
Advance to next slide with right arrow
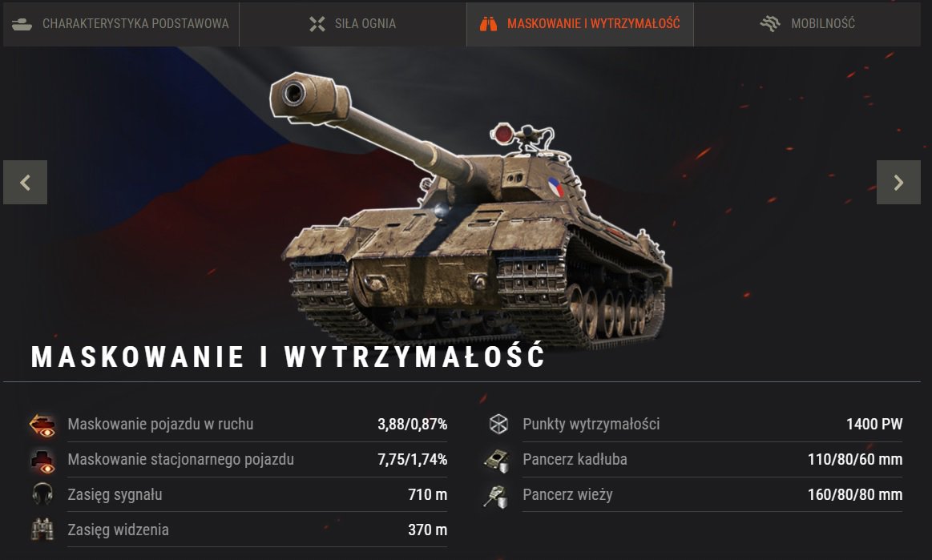coord(898,183)
